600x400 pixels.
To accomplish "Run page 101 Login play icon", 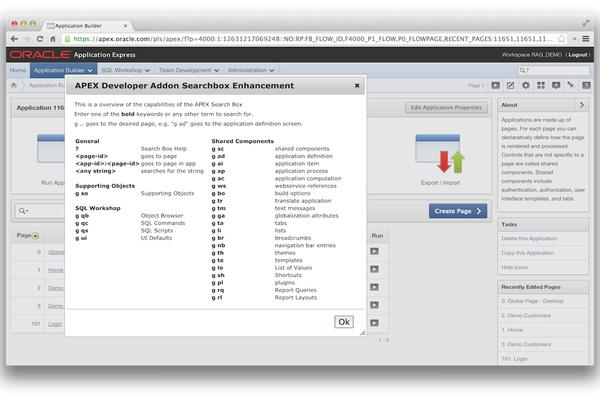I will pyautogui.click(x=374, y=323).
